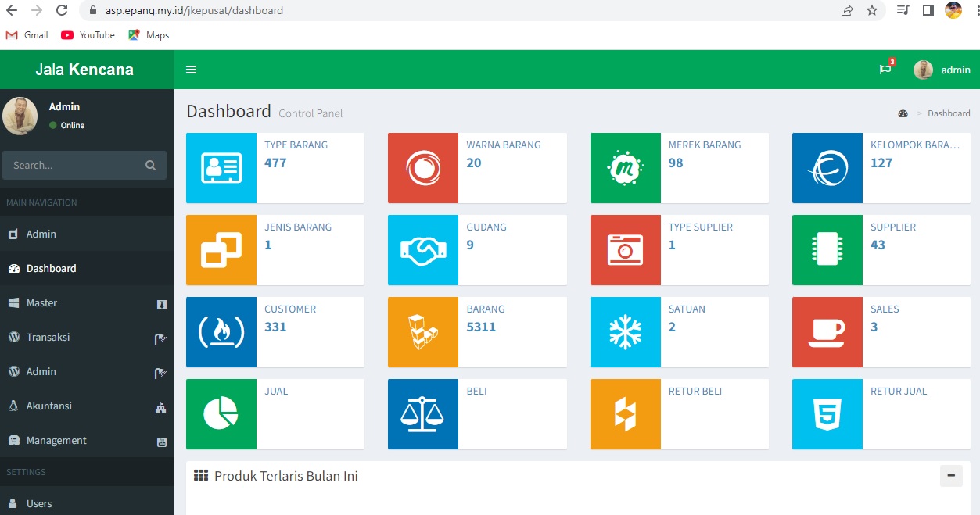Screen dimensions: 980x515
Task: Click the Satuan snowflake icon tile
Action: click(x=625, y=332)
